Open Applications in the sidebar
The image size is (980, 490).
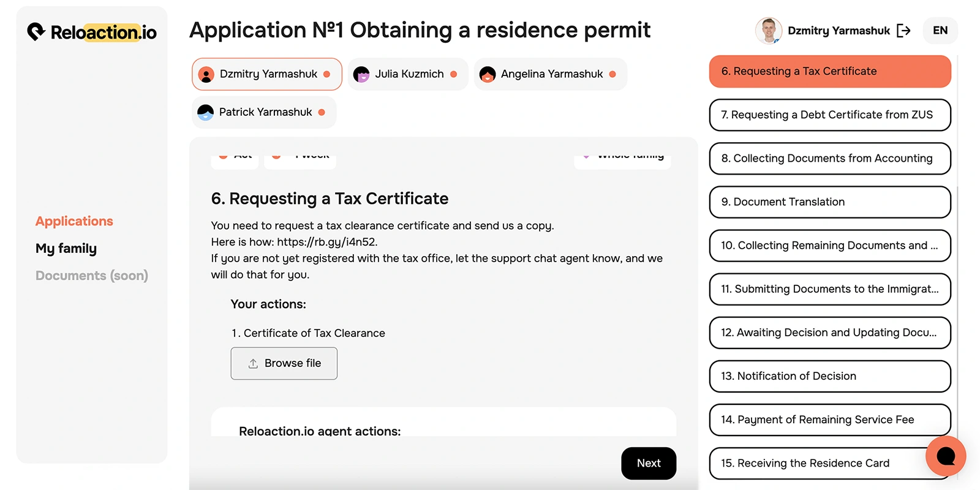point(74,221)
